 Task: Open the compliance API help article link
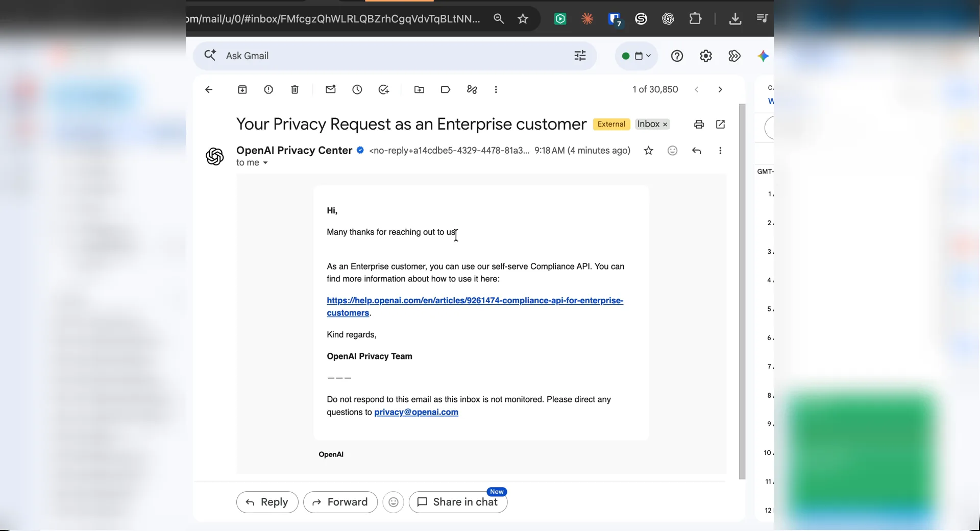coord(475,307)
